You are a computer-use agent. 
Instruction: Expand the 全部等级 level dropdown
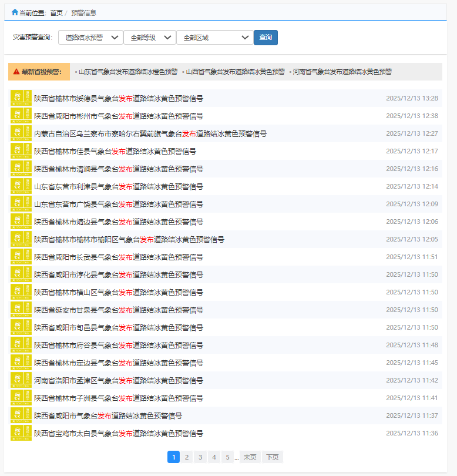(x=150, y=38)
